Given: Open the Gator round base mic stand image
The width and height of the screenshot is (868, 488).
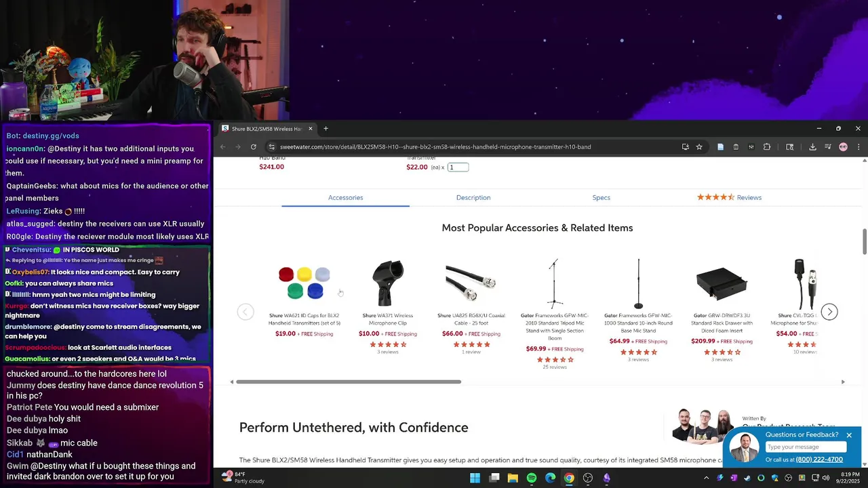Looking at the screenshot, I should 638,283.
